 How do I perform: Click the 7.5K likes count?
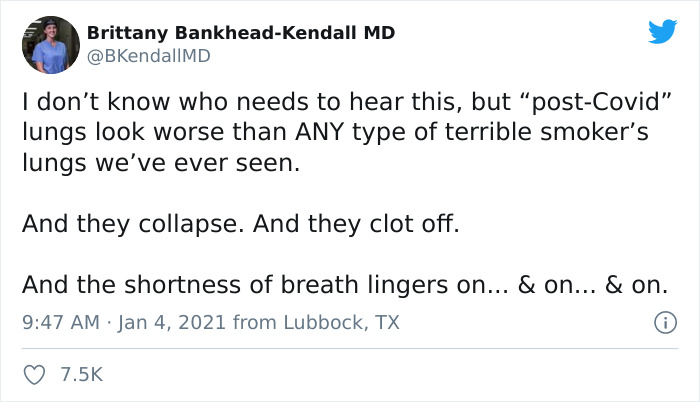pyautogui.click(x=82, y=375)
